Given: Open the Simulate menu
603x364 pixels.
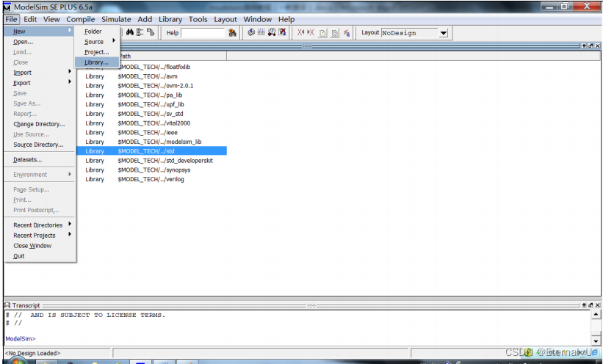Looking at the screenshot, I should click(116, 19).
